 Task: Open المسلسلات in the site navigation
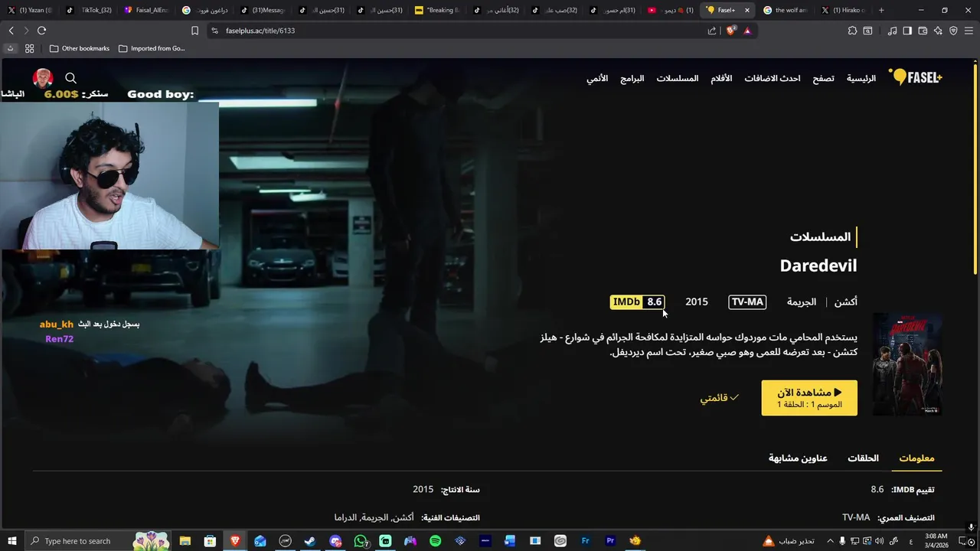678,78
